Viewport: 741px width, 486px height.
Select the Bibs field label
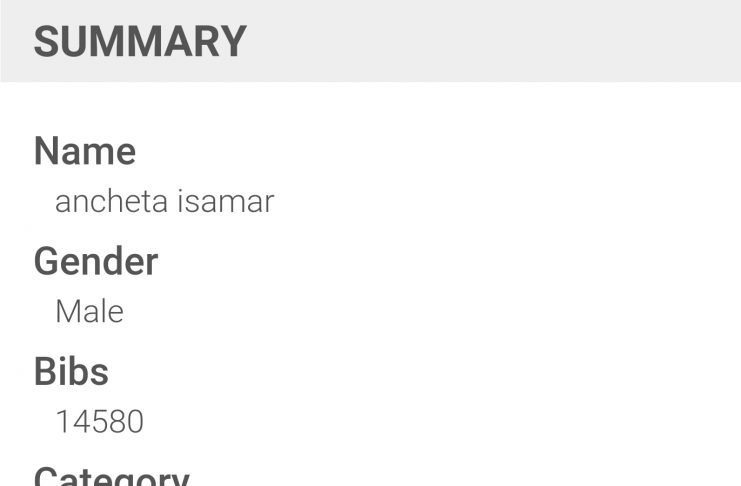pos(71,371)
